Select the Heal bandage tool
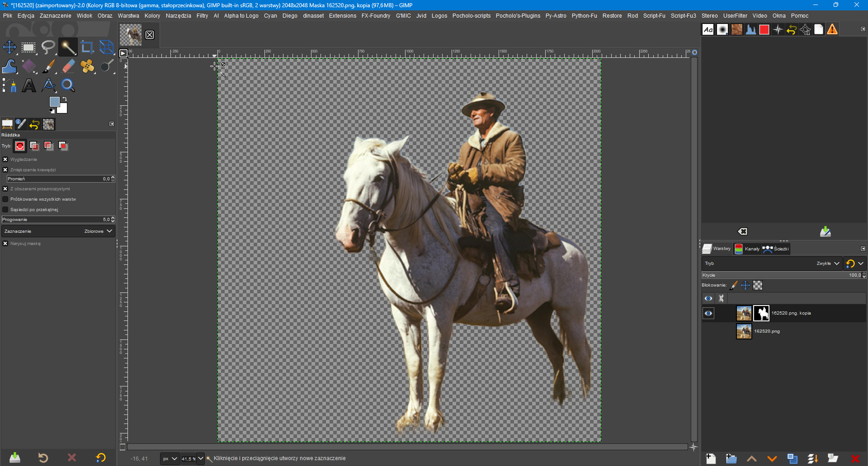 pos(87,66)
